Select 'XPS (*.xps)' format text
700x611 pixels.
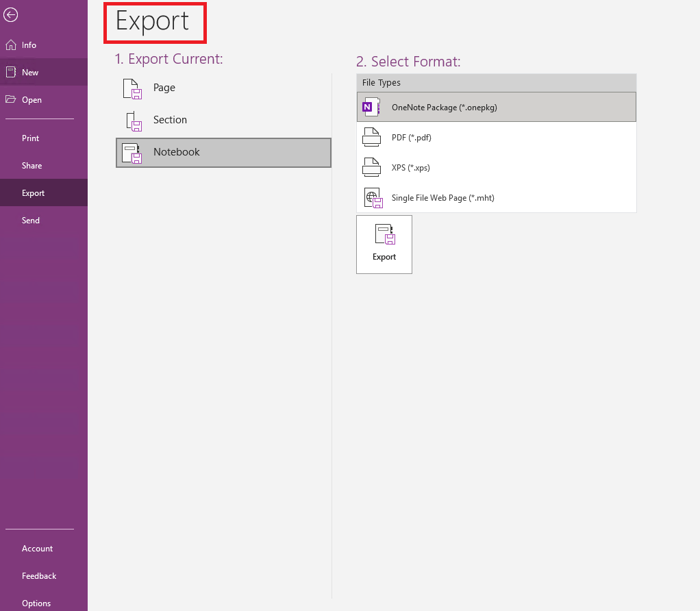pyautogui.click(x=411, y=168)
